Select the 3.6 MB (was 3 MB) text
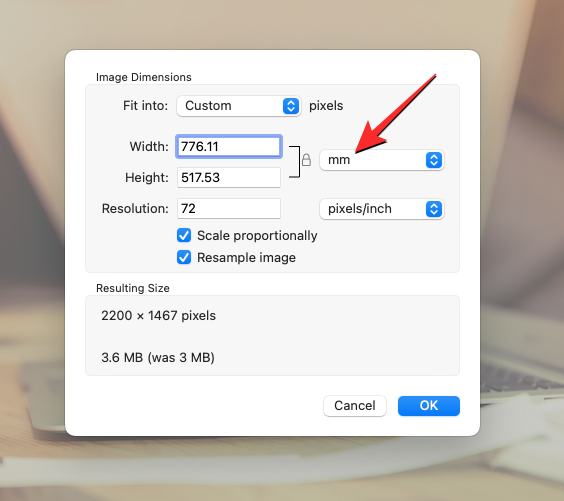 click(x=158, y=357)
